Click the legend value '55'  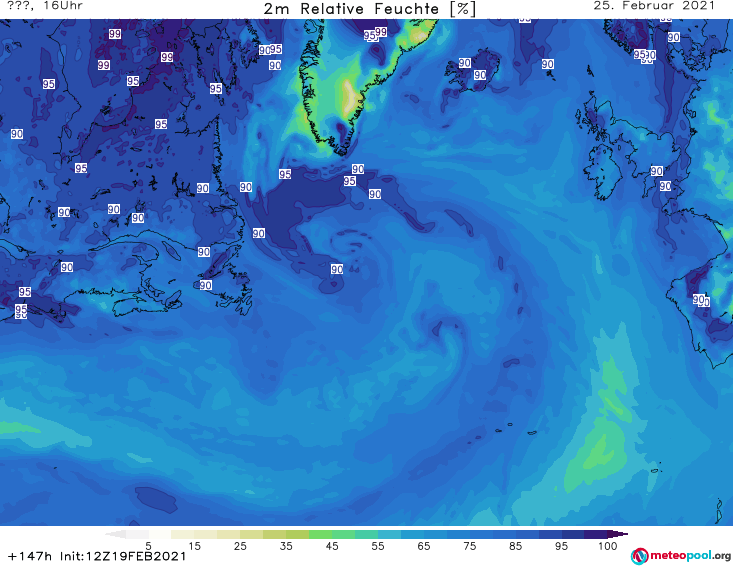coord(378,546)
